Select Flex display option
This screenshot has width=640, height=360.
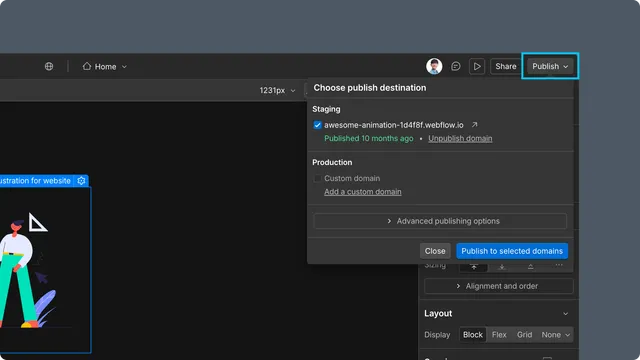tap(499, 335)
